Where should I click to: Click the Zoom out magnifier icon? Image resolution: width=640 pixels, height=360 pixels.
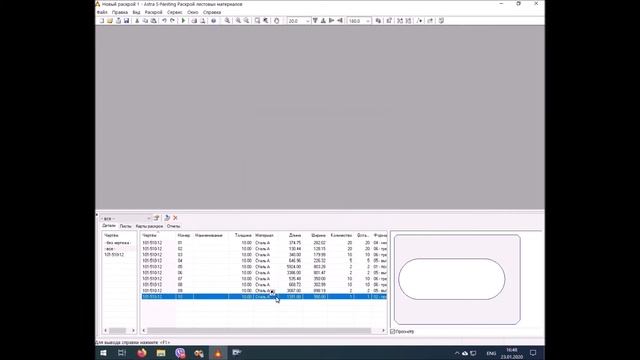247,20
